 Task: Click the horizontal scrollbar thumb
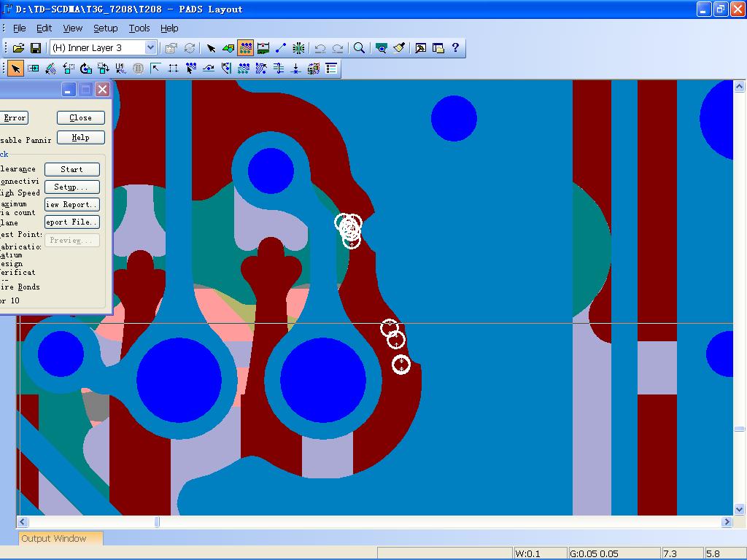point(157,522)
